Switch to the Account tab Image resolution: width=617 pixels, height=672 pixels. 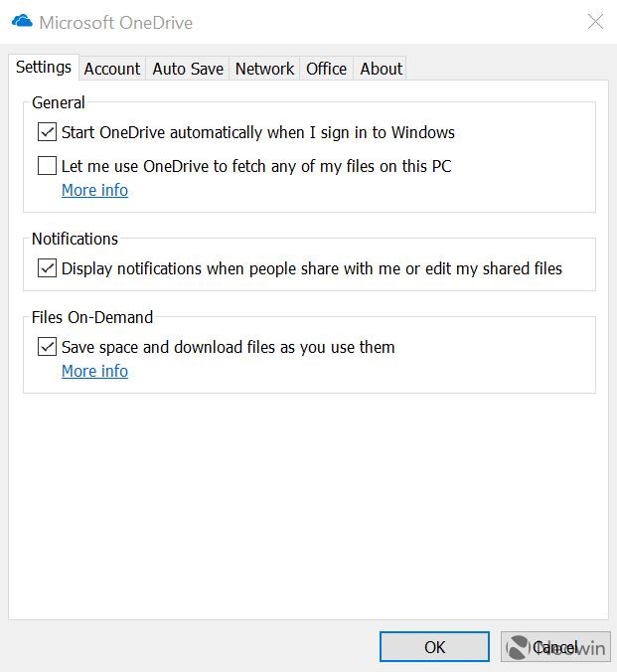112,69
